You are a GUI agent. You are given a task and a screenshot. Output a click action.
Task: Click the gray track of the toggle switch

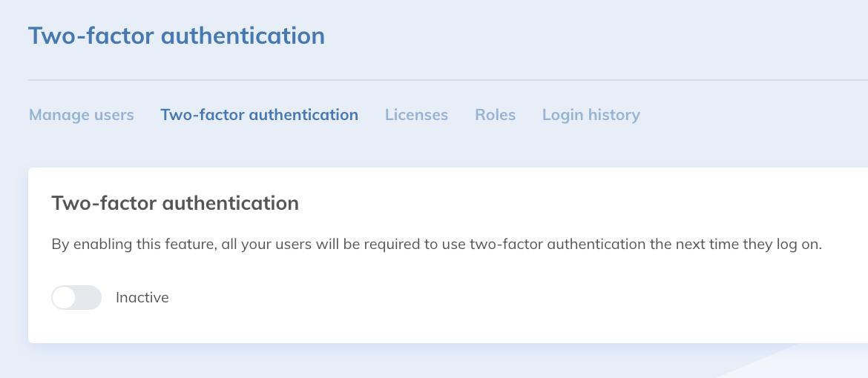coord(89,297)
